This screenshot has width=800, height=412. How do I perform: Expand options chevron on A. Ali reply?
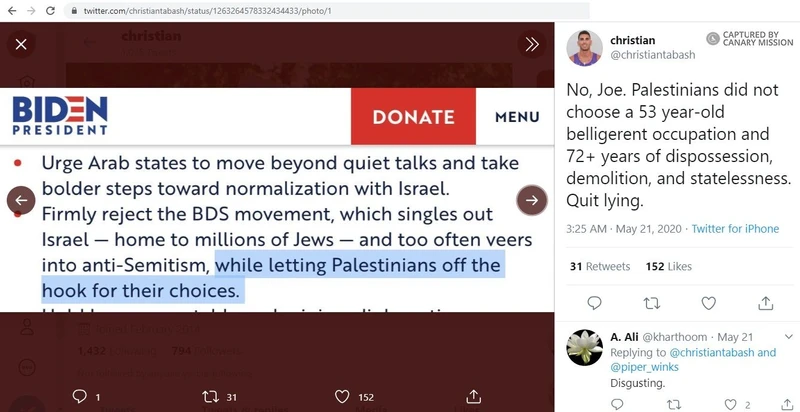point(789,337)
